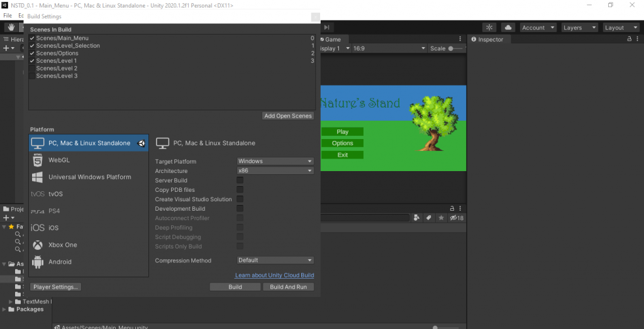Uncheck Scenes/Options in build list
This screenshot has width=644, height=329.
tap(32, 53)
